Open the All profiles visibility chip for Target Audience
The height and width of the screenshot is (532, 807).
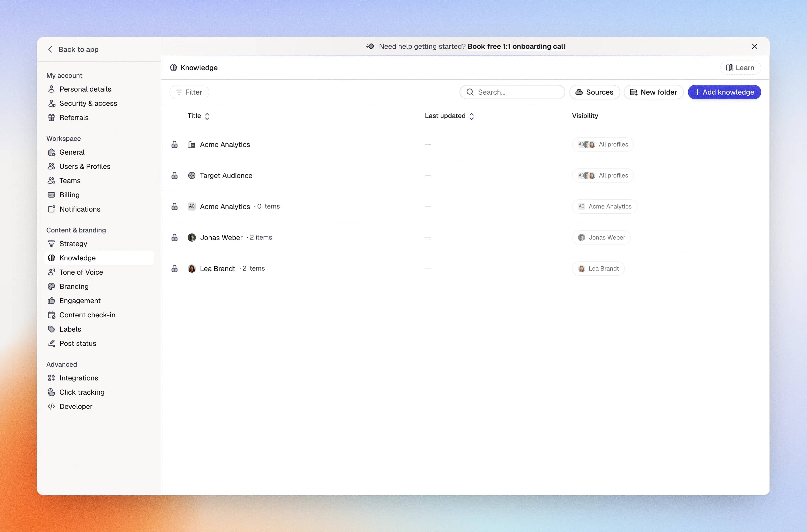[603, 175]
